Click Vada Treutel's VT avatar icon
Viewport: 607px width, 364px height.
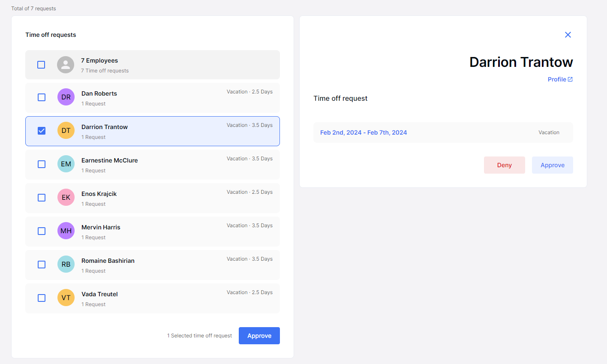66,298
